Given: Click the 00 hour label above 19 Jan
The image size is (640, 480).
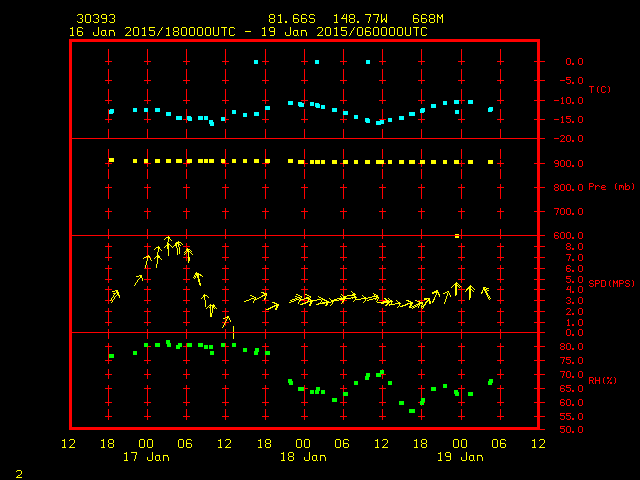Looking at the screenshot, I should tap(460, 443).
